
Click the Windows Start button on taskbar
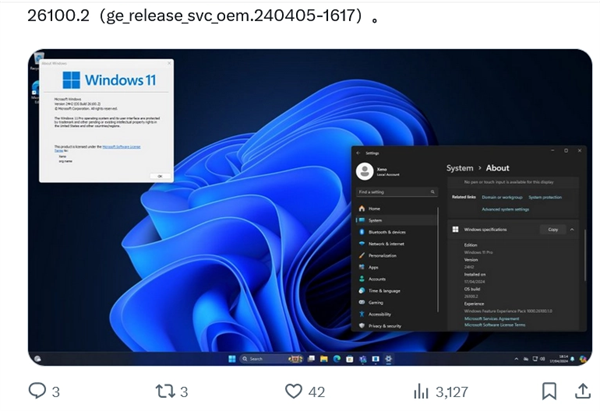tap(232, 359)
